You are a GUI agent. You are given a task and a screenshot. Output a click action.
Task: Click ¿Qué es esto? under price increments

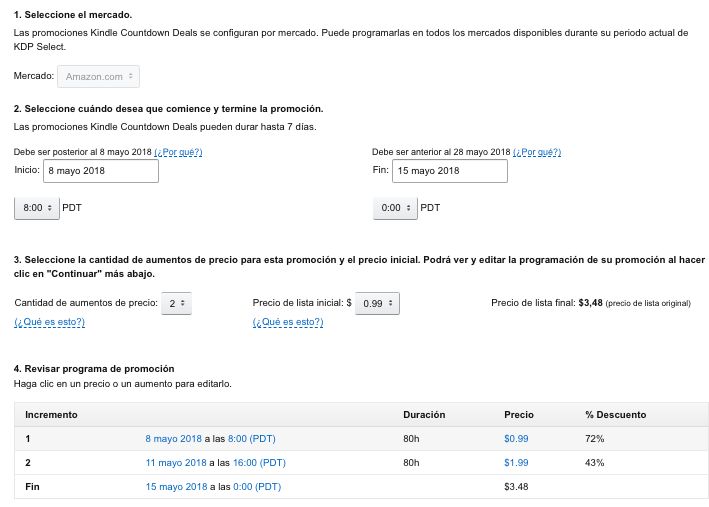[49, 322]
